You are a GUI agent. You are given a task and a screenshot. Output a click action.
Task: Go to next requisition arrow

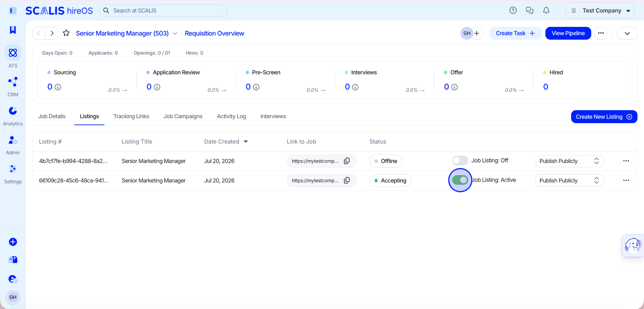pyautogui.click(x=52, y=33)
